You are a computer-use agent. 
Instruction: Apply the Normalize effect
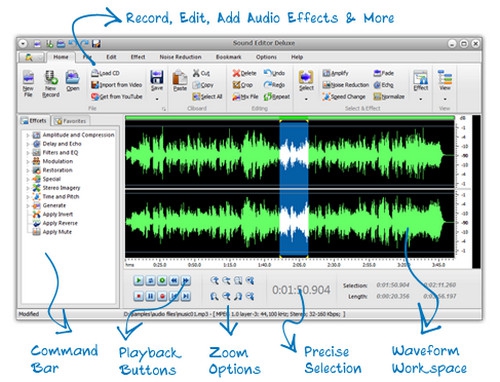(x=389, y=97)
